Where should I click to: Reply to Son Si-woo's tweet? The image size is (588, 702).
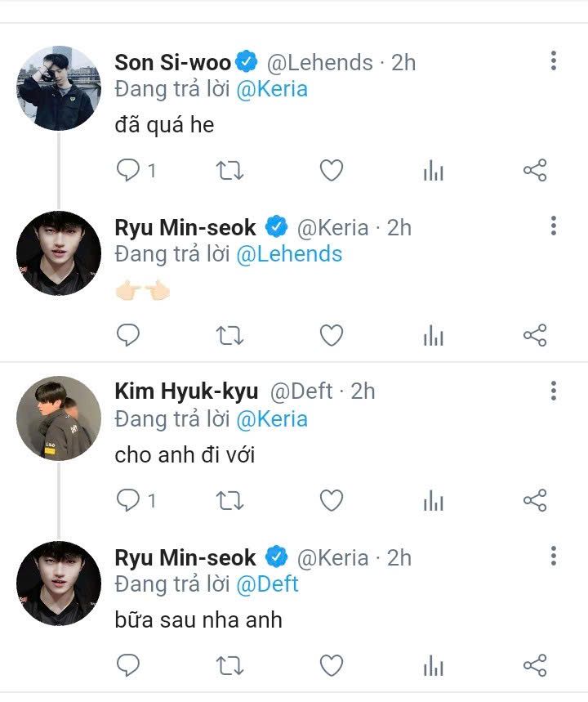pyautogui.click(x=128, y=171)
